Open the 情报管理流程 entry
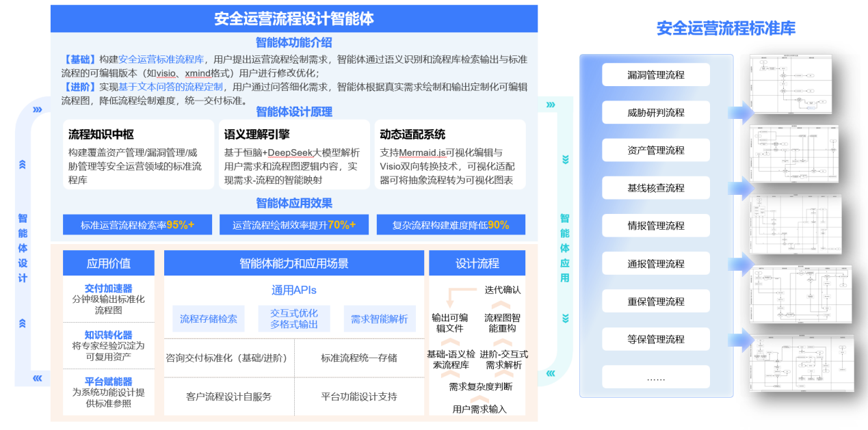The image size is (868, 430). point(655,226)
